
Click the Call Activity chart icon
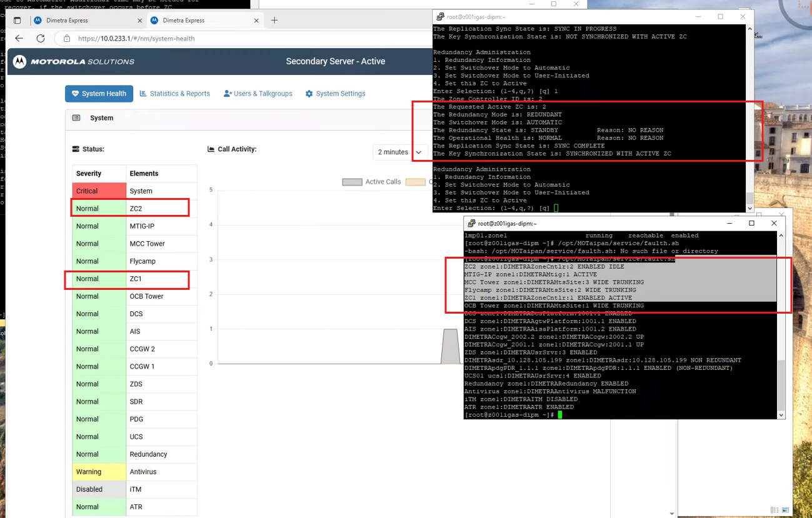coord(211,149)
